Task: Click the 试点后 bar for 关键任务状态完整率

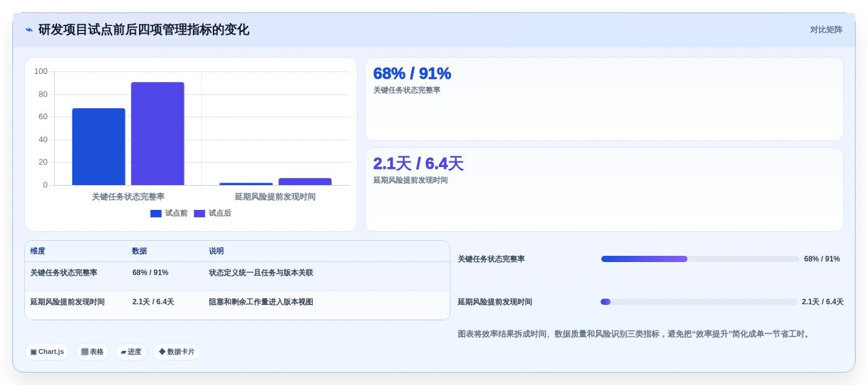Action: pyautogui.click(x=158, y=134)
